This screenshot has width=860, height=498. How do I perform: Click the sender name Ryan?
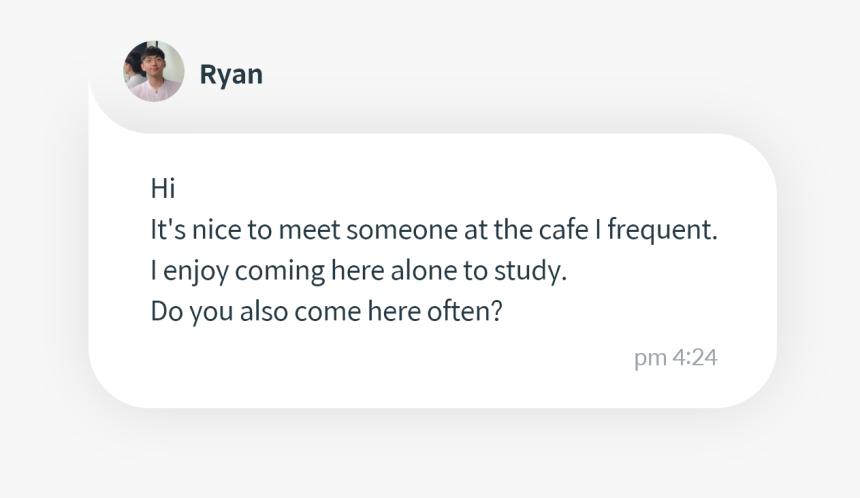(231, 74)
